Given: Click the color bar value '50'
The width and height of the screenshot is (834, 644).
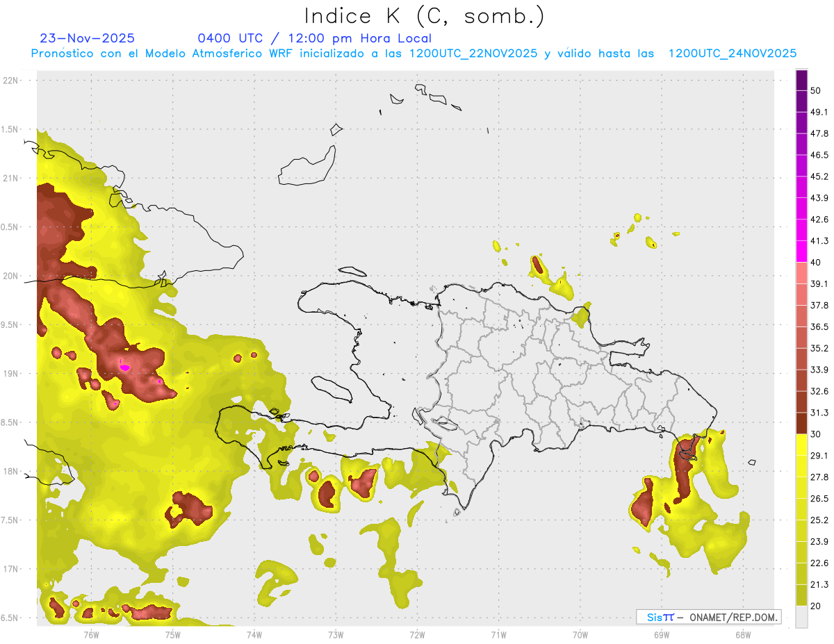Looking at the screenshot, I should pos(816,90).
